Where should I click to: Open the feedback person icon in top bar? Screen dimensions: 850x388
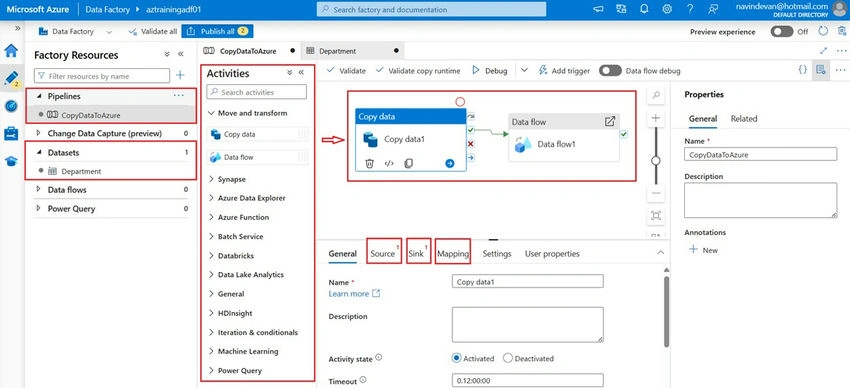713,9
